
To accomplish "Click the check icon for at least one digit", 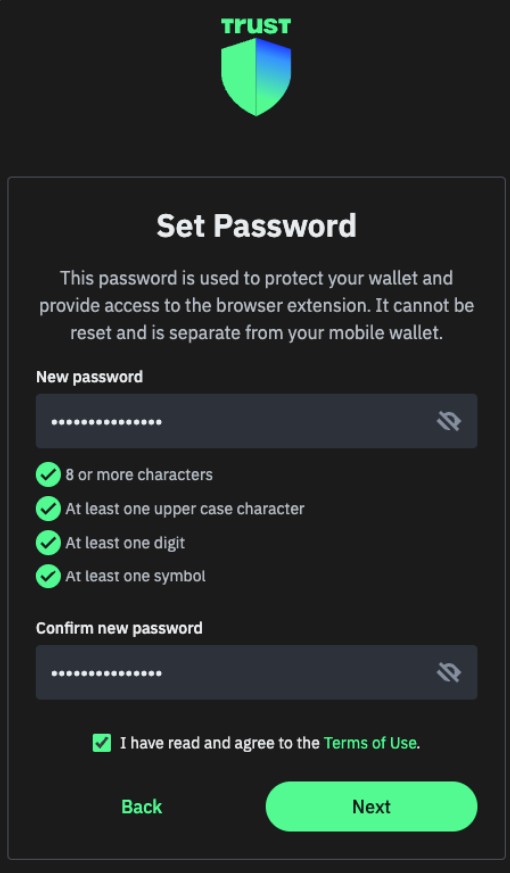I will click(x=48, y=543).
